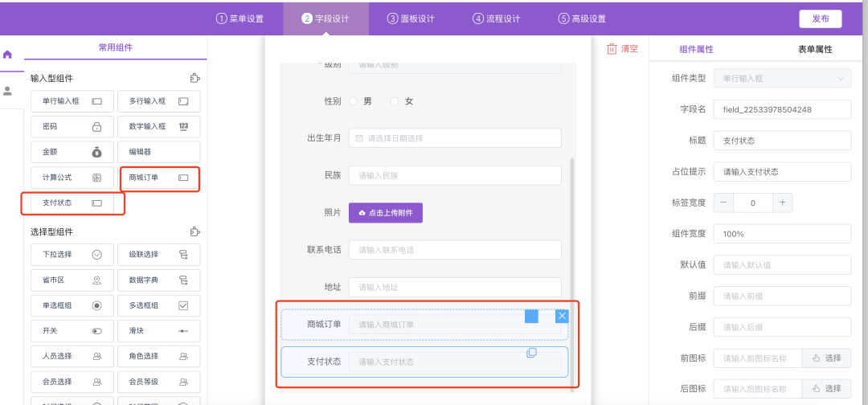Click the red trash 清空 icon
Screen dimensions: 868x405
(x=612, y=49)
